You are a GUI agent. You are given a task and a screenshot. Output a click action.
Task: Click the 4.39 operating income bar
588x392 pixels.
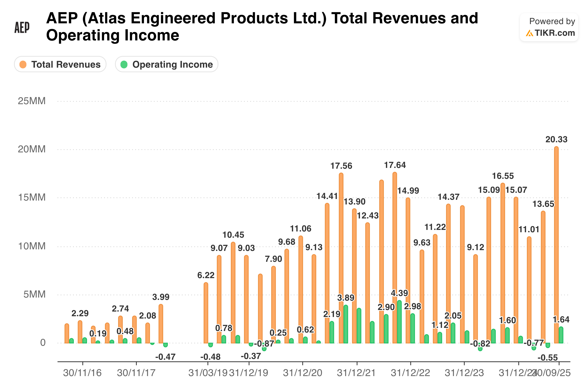pos(399,322)
